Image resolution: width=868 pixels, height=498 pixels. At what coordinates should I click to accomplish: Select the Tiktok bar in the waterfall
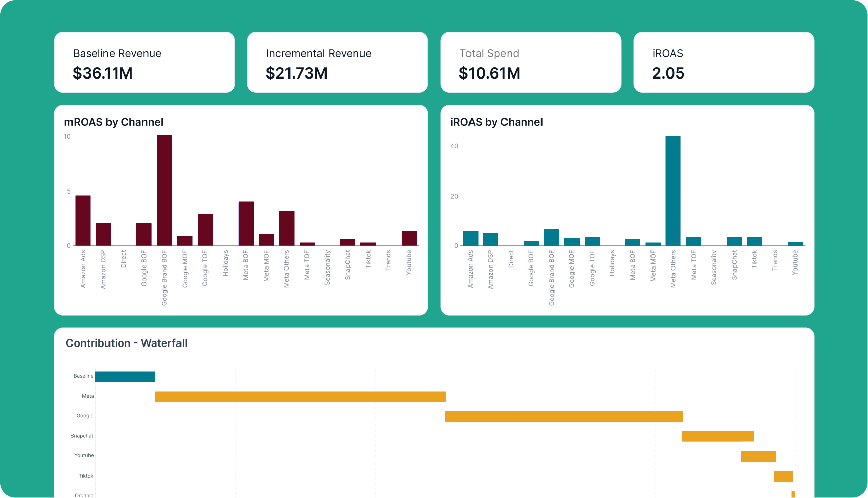[783, 476]
